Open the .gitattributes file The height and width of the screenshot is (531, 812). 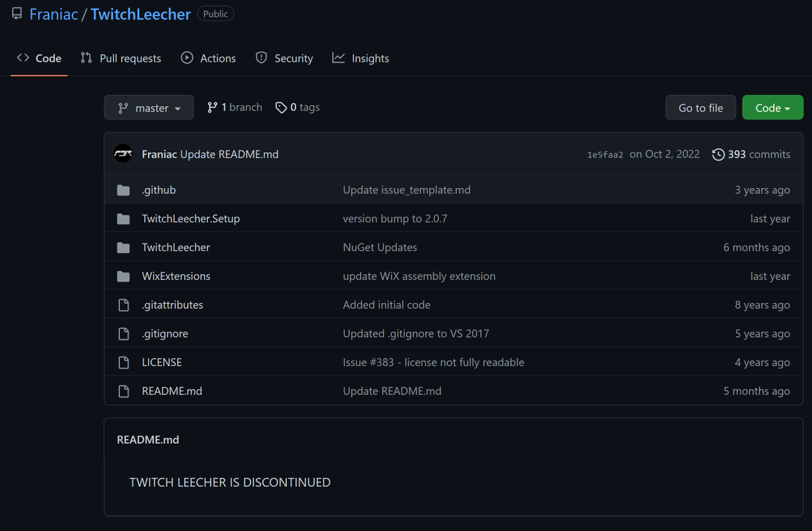coord(173,305)
